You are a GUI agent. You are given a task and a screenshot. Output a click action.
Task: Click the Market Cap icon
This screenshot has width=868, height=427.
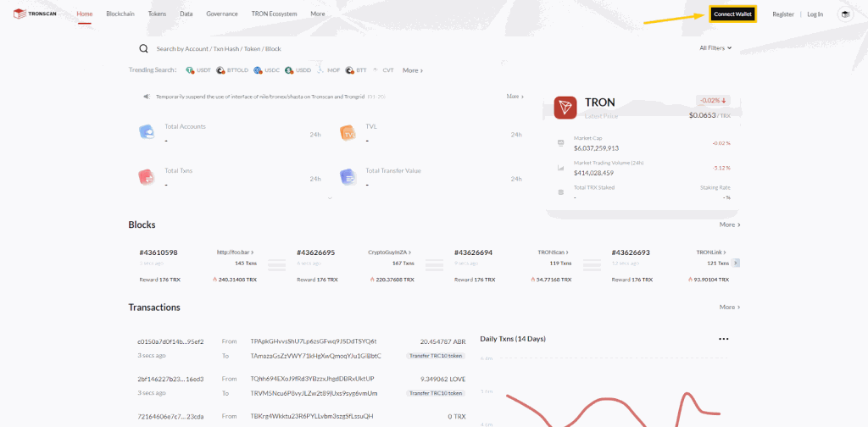click(x=561, y=142)
